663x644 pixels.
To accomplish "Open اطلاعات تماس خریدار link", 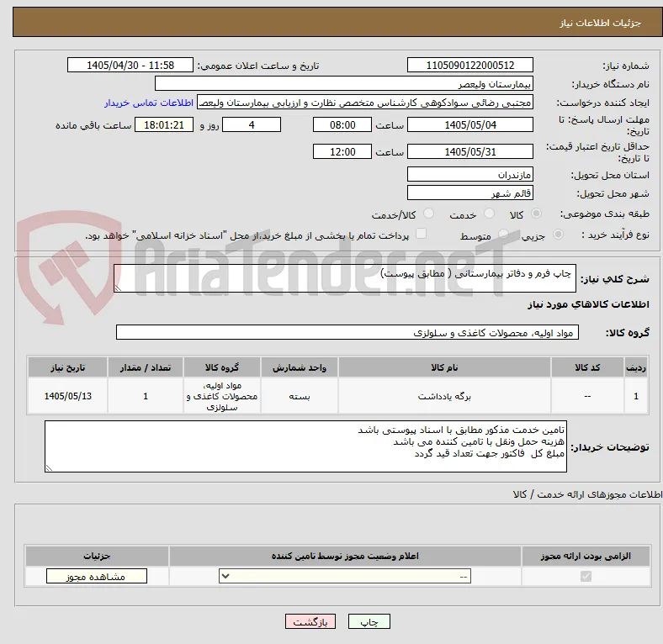I will pos(149,103).
